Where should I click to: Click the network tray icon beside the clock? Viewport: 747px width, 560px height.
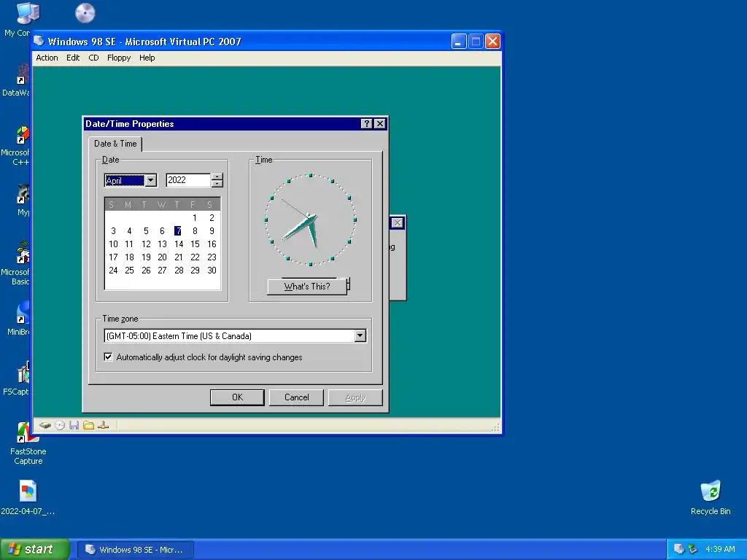(693, 549)
